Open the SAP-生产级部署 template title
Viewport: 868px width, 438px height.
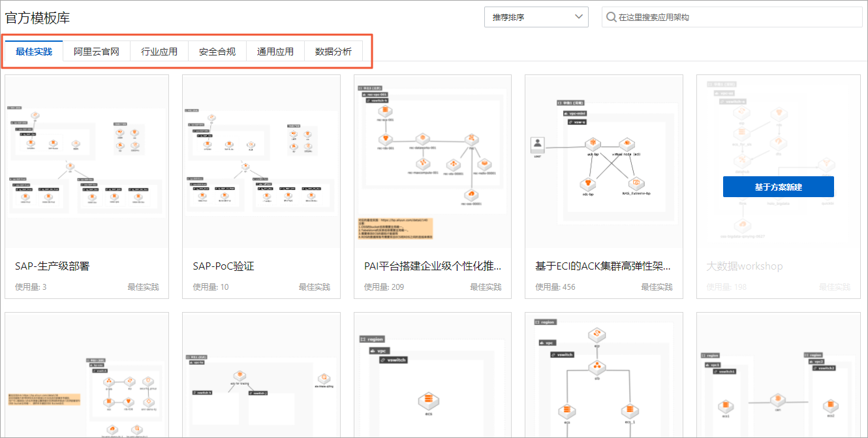point(52,266)
